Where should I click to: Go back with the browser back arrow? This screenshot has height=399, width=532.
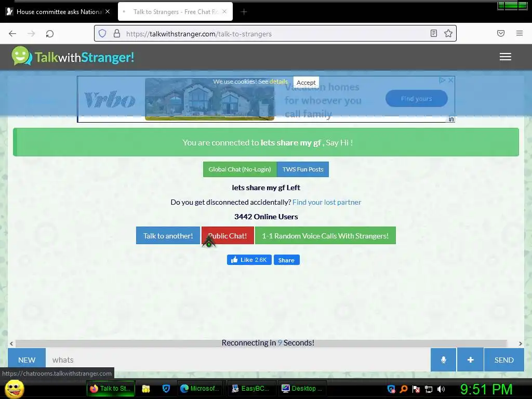point(12,34)
